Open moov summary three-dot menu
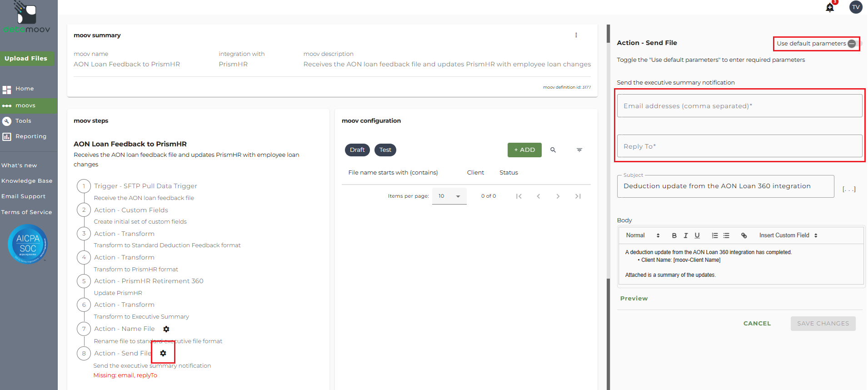The height and width of the screenshot is (390, 868). coord(576,35)
